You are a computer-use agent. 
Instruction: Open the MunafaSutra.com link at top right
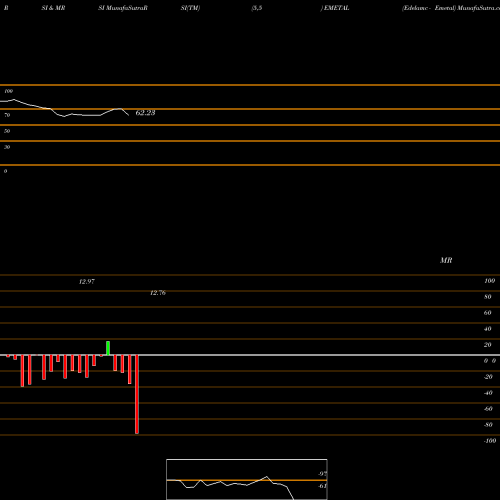[478, 8]
